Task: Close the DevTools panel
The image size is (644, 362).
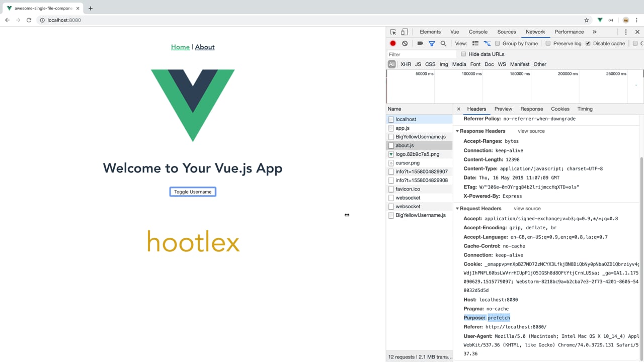Action: click(637, 32)
